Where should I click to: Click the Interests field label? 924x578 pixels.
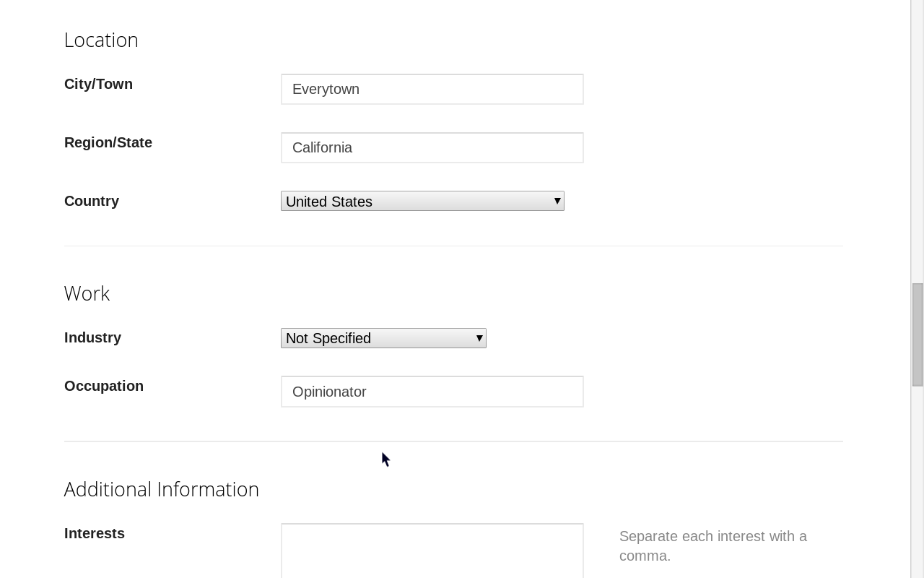pyautogui.click(x=95, y=533)
